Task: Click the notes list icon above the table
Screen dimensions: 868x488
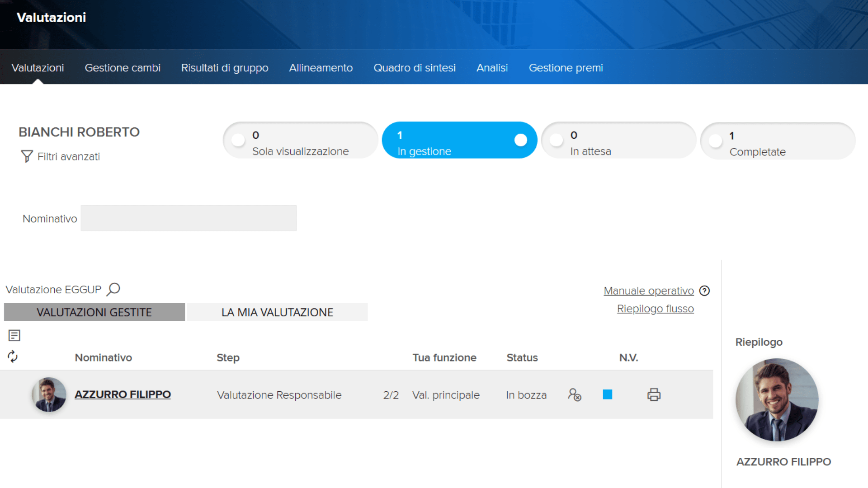Action: point(14,335)
